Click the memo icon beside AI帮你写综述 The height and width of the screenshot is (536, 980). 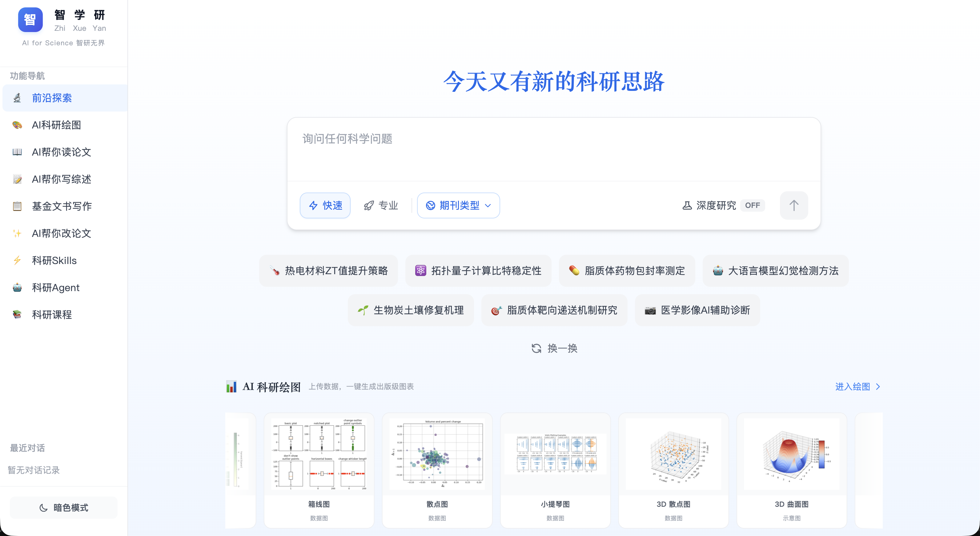pos(17,179)
